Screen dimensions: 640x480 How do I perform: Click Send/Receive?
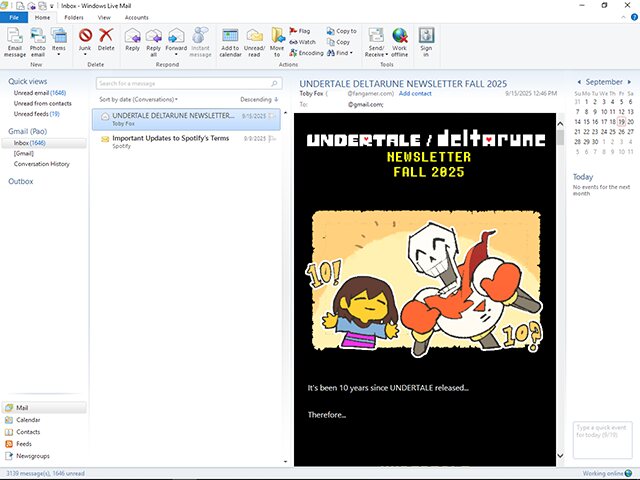click(376, 42)
